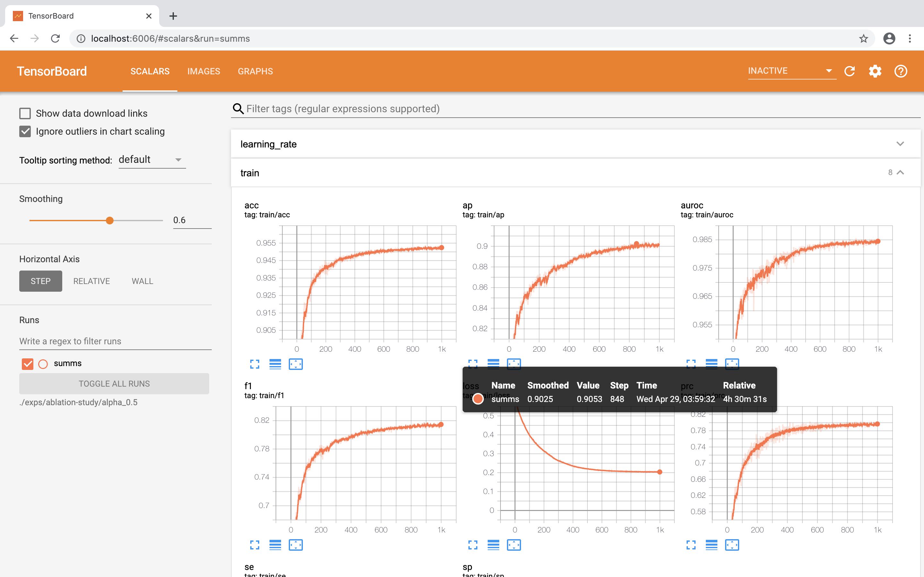Toggle y-axis log scale on acc chart

point(275,364)
